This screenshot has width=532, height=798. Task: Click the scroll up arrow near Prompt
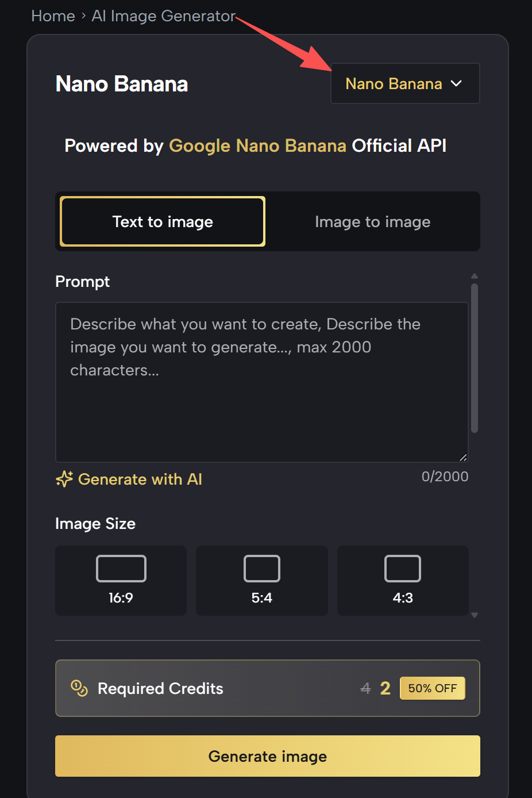point(475,277)
